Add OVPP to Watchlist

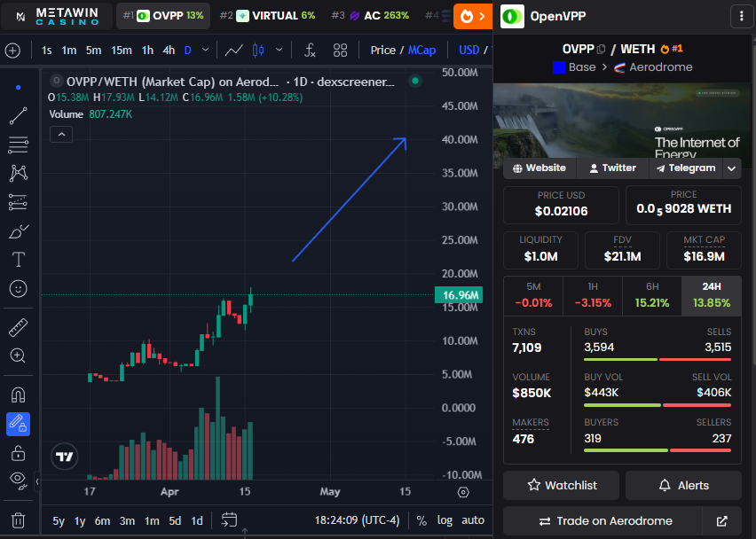(561, 485)
